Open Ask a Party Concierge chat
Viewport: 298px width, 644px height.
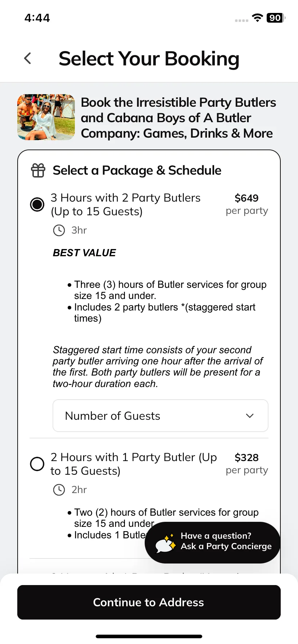click(212, 543)
